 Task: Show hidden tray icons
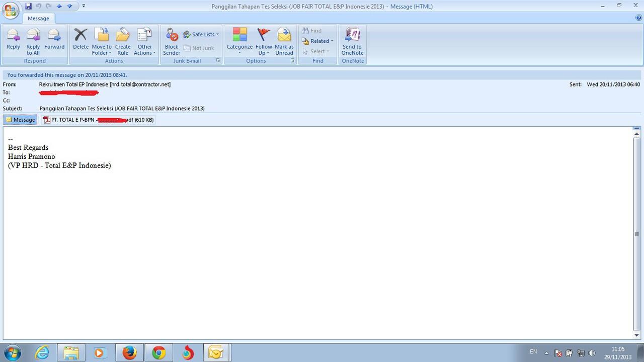(546, 353)
